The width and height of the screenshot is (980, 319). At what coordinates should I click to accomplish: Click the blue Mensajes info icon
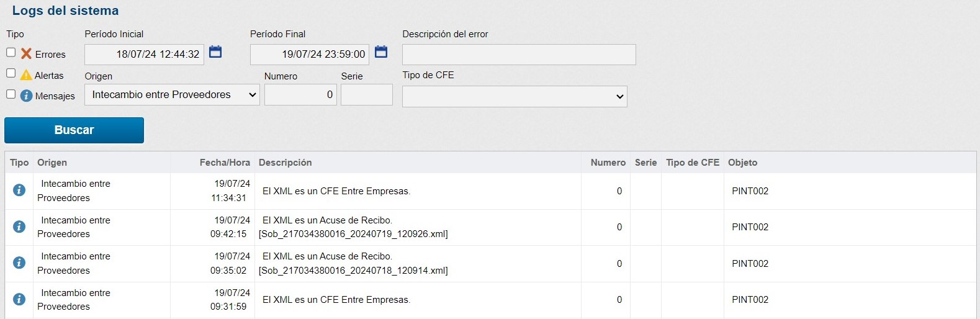[x=26, y=96]
